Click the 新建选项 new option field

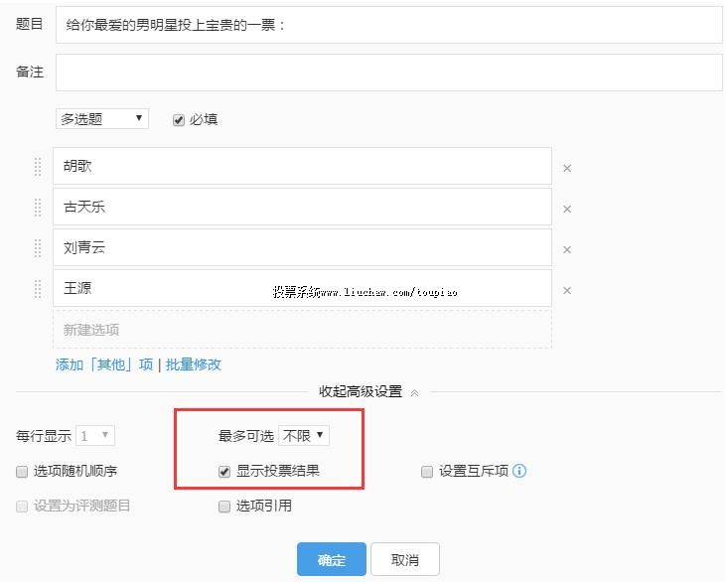(x=302, y=330)
